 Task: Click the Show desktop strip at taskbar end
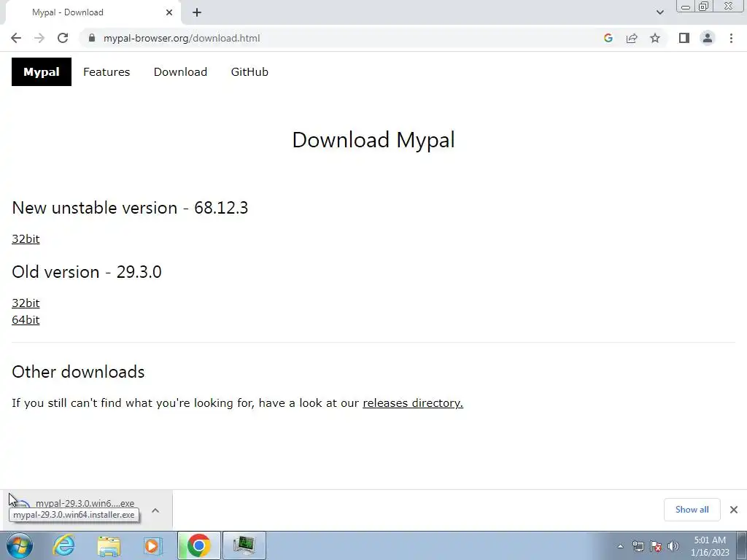pos(742,545)
